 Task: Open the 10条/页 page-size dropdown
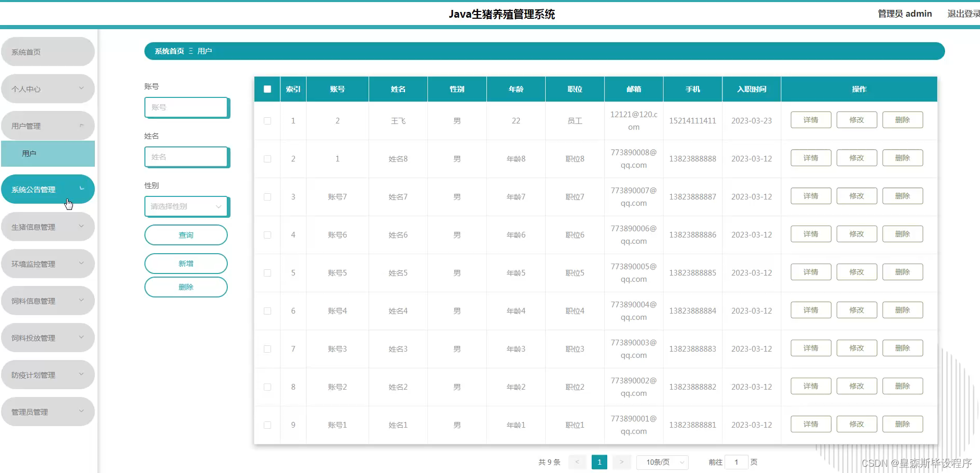663,462
